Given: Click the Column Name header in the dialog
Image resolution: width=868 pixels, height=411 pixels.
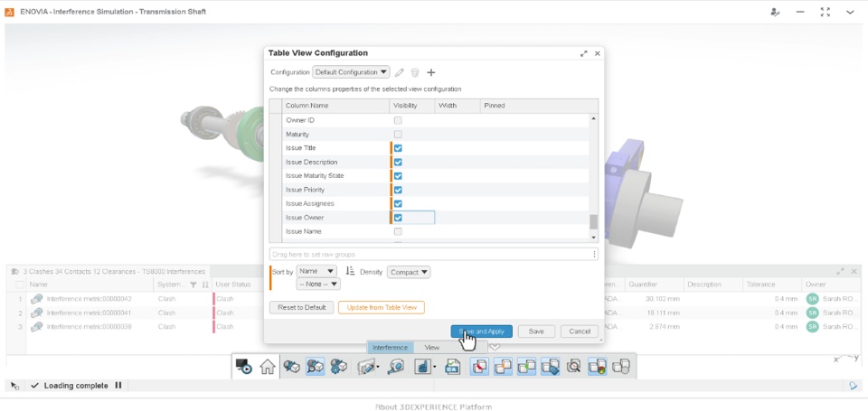Looking at the screenshot, I should point(335,106).
